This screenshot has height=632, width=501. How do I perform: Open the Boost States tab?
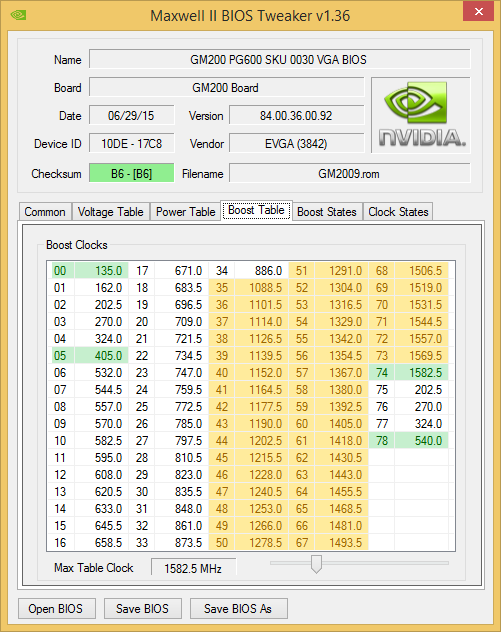[327, 212]
